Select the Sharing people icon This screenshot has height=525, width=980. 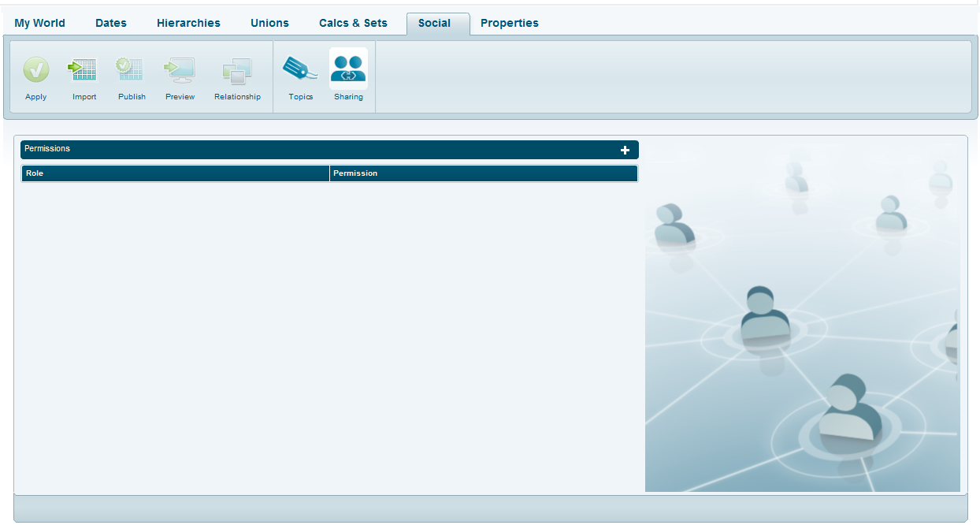(348, 69)
